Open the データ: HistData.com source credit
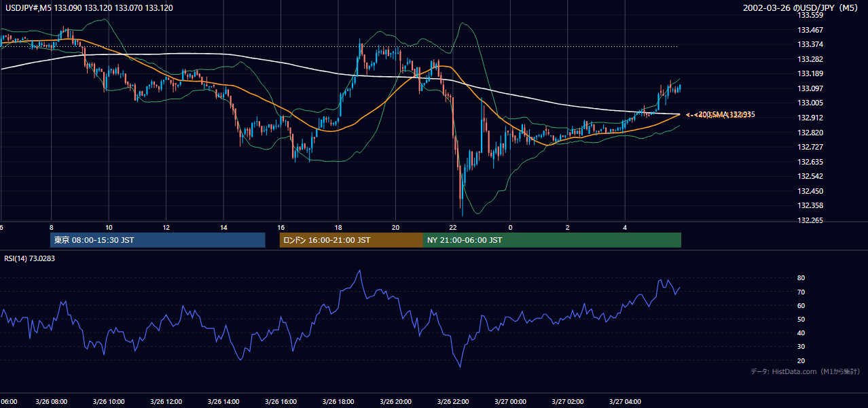The height and width of the screenshot is (408, 868). 806,371
